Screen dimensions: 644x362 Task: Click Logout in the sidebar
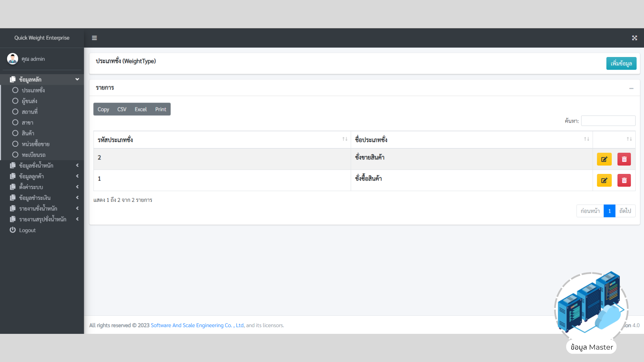[42, 230]
